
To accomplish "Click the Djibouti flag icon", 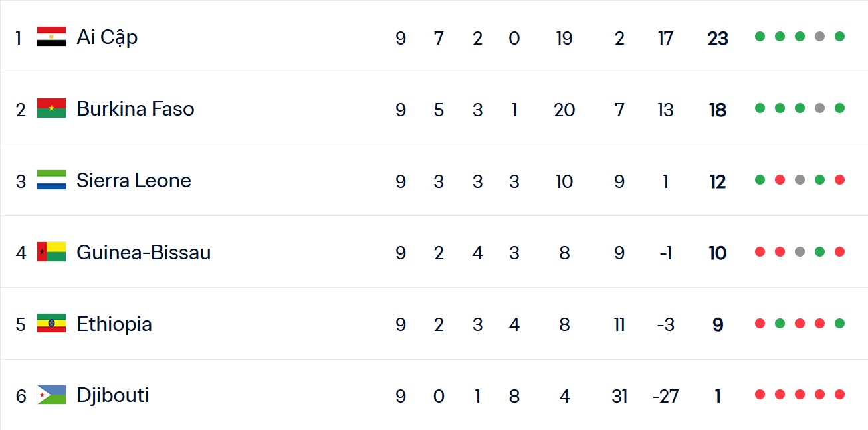I will coord(51,395).
